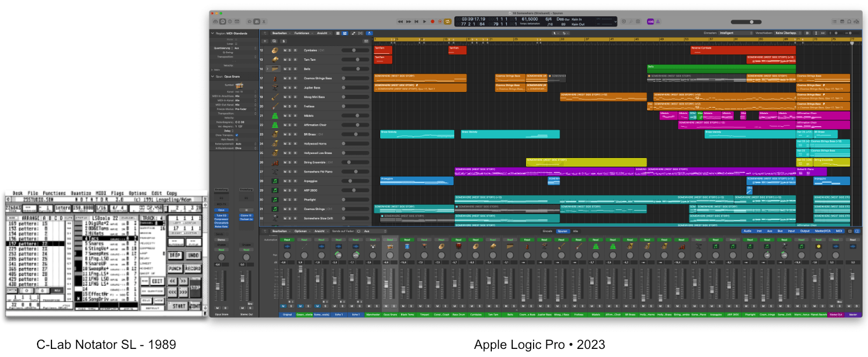This screenshot has width=868, height=357.
Task: Click the Cymbales track volume slider
Action: pyautogui.click(x=355, y=50)
